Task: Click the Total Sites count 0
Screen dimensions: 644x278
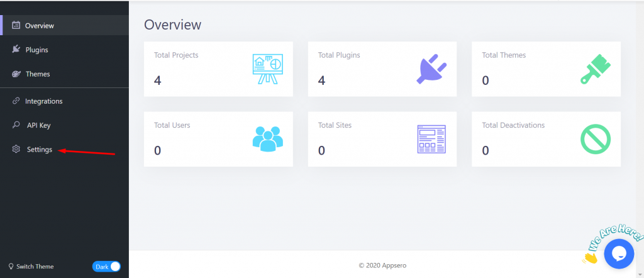Action: [321, 151]
